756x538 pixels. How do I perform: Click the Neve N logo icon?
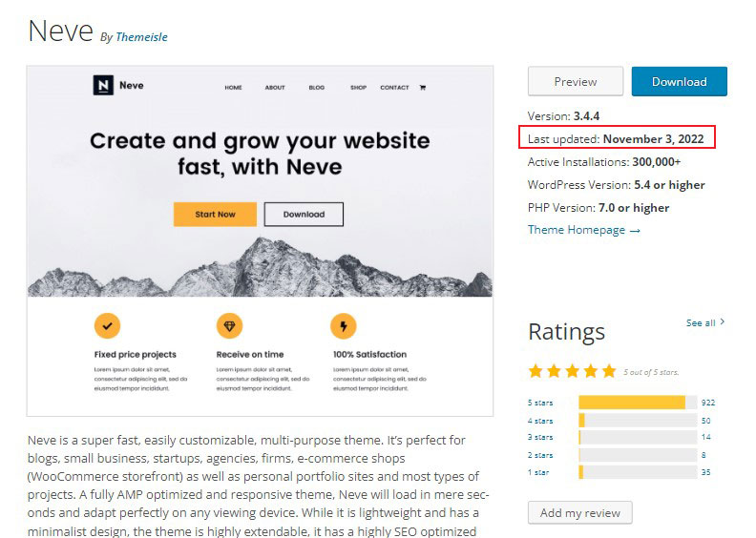point(103,85)
